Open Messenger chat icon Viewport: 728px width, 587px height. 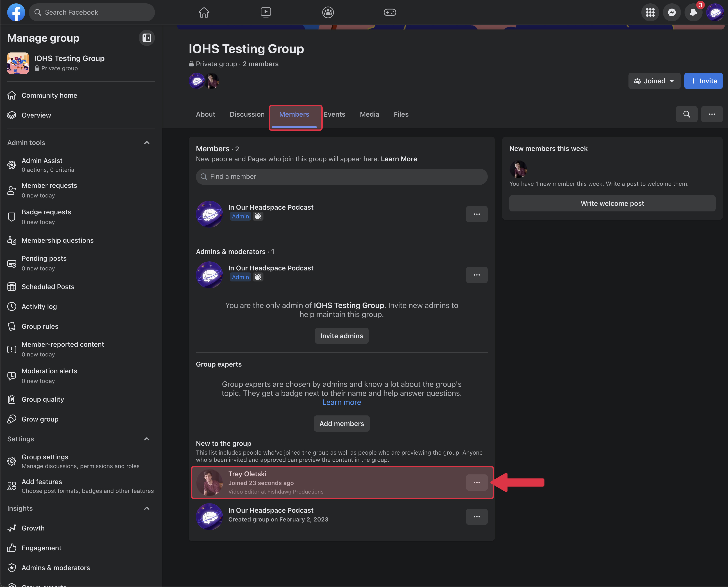pos(671,13)
